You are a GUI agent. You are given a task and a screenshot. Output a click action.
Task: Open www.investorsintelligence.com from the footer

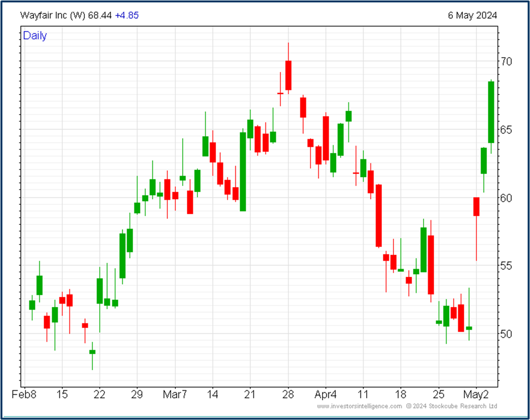click(359, 405)
